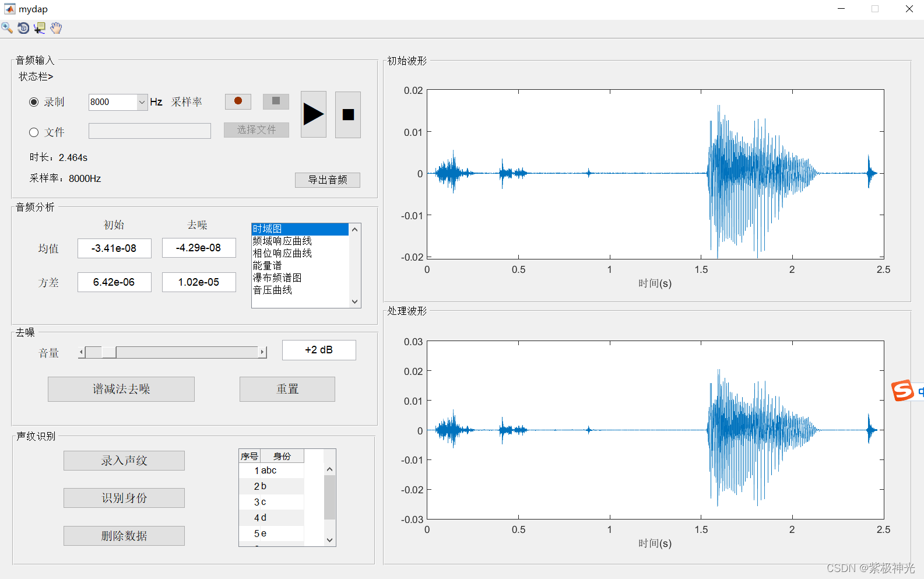Click the 序号 column header
The height and width of the screenshot is (579, 924).
point(250,456)
